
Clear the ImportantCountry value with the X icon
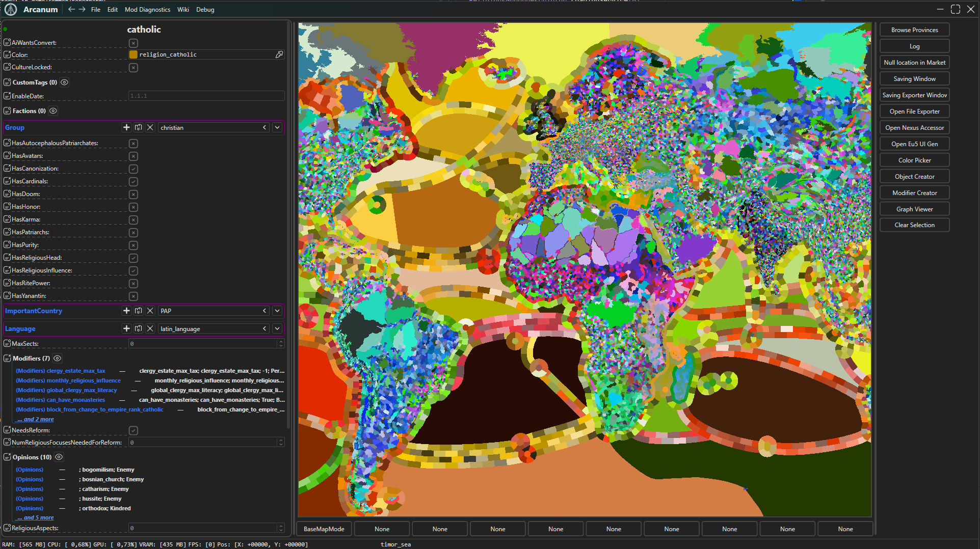tap(150, 311)
